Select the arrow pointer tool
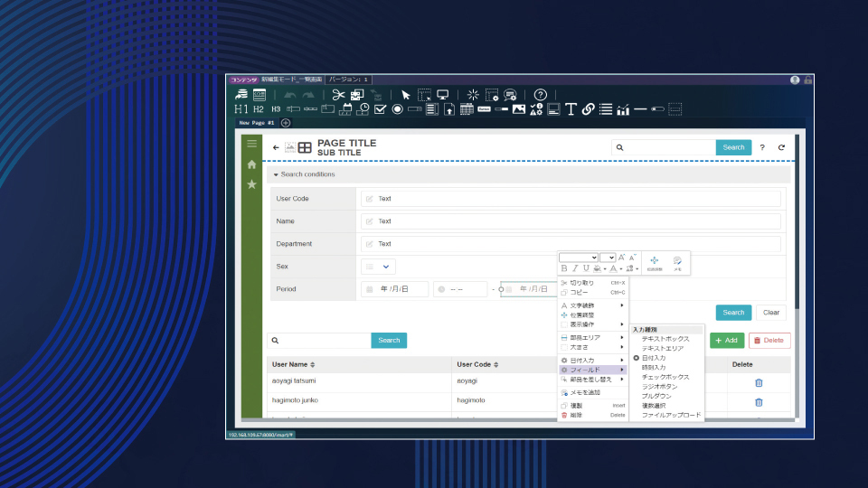This screenshot has height=488, width=868. [406, 95]
